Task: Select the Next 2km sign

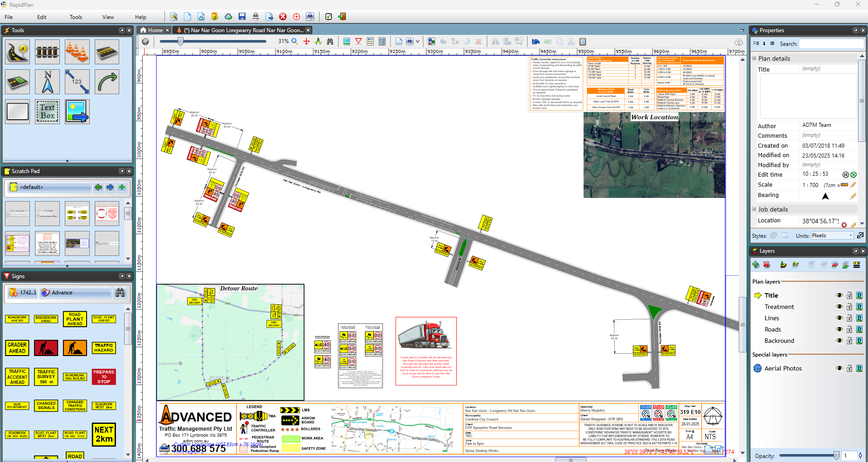Action: coord(104,434)
